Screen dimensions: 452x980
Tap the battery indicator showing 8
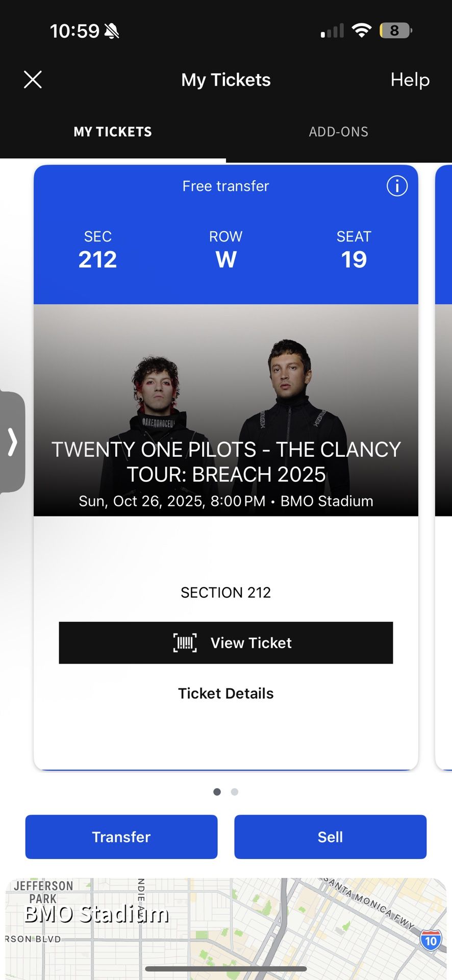coord(396,30)
